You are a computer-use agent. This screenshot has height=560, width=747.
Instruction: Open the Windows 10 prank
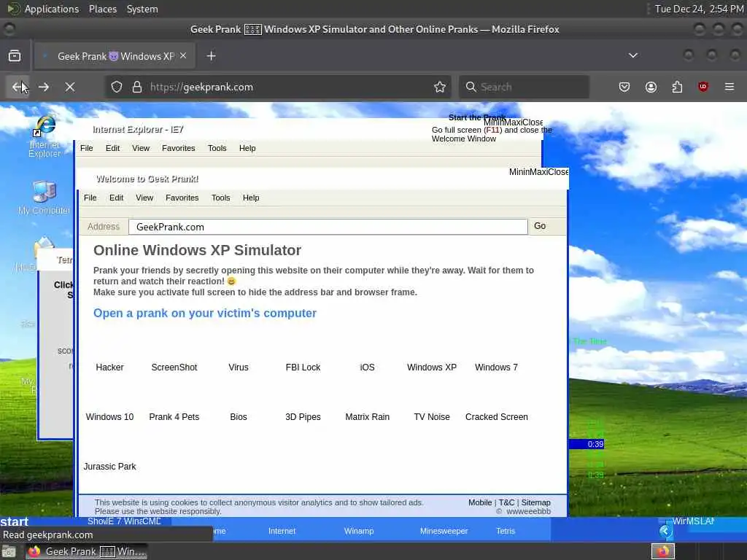tap(109, 416)
